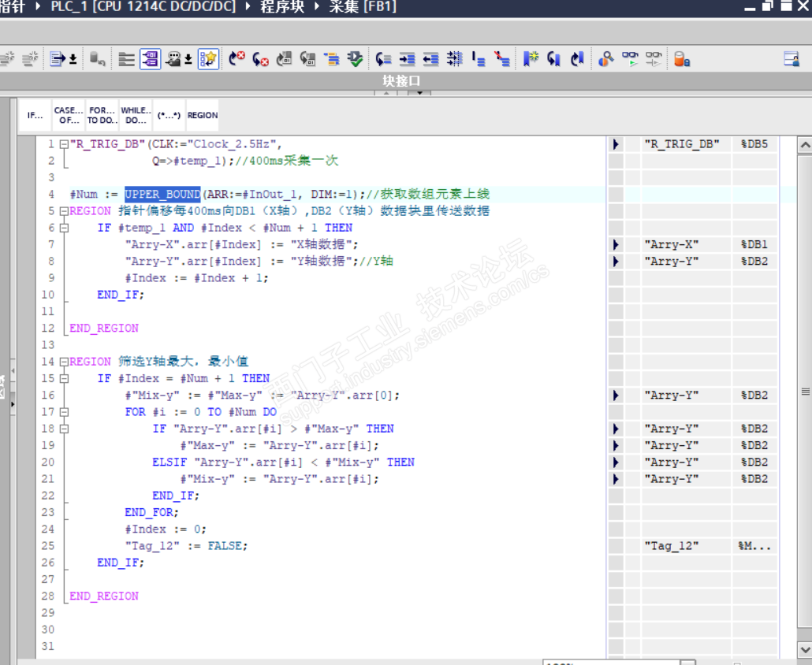Click the set bookmark icon

(531, 59)
